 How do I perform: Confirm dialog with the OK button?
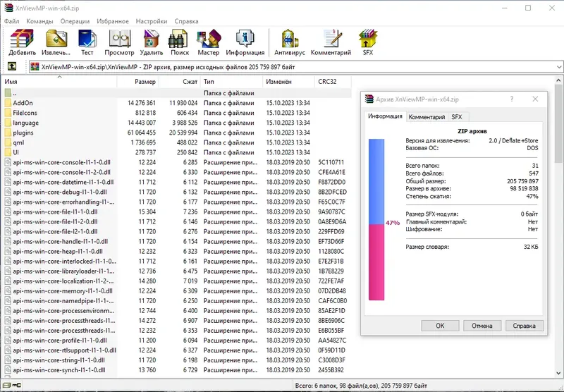(440, 326)
